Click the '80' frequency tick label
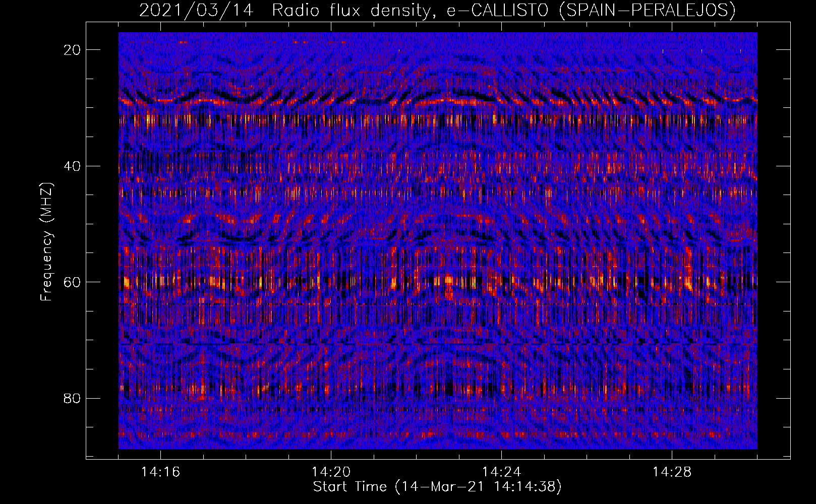 click(x=73, y=399)
